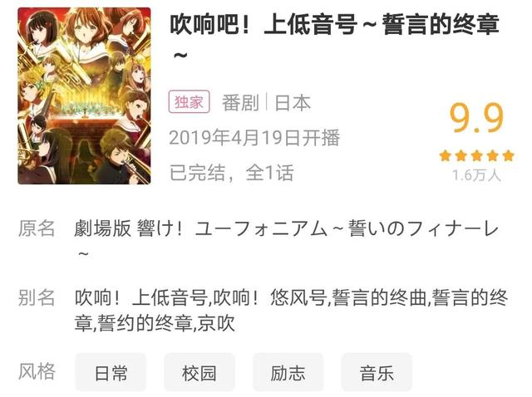Click the fifth rating star
The height and width of the screenshot is (397, 532).
point(508,156)
